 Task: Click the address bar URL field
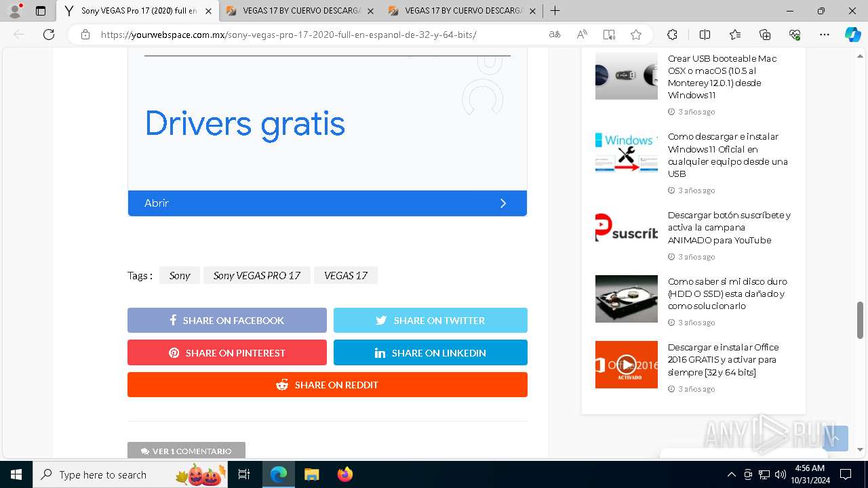(288, 35)
